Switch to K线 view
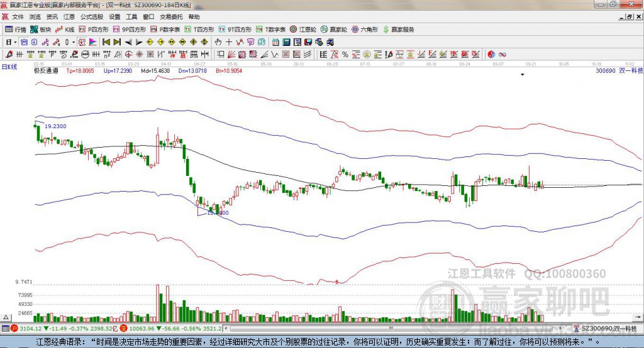Viewport: 644px width, 348px height. tap(65, 30)
